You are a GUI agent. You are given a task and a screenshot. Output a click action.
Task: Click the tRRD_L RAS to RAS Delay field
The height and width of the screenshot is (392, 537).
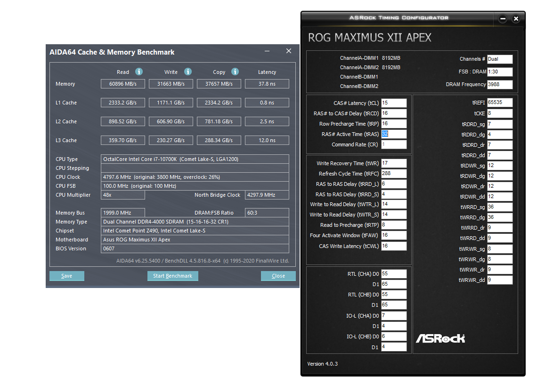click(394, 184)
